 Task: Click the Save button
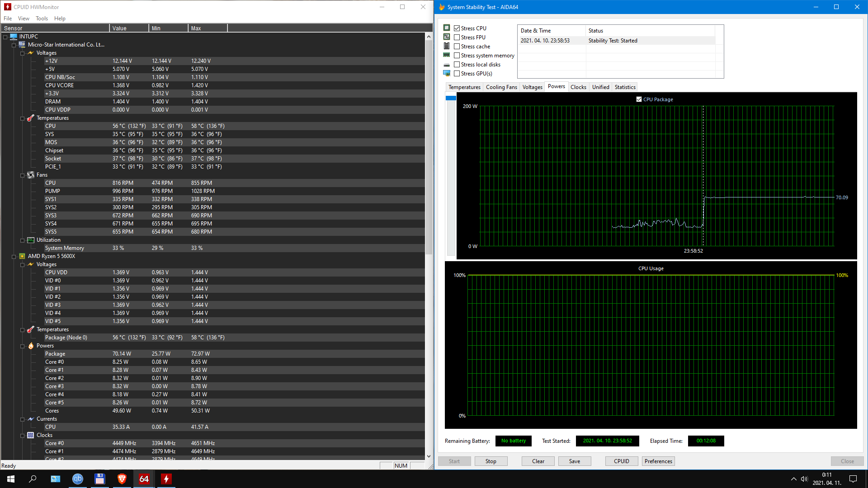(575, 461)
